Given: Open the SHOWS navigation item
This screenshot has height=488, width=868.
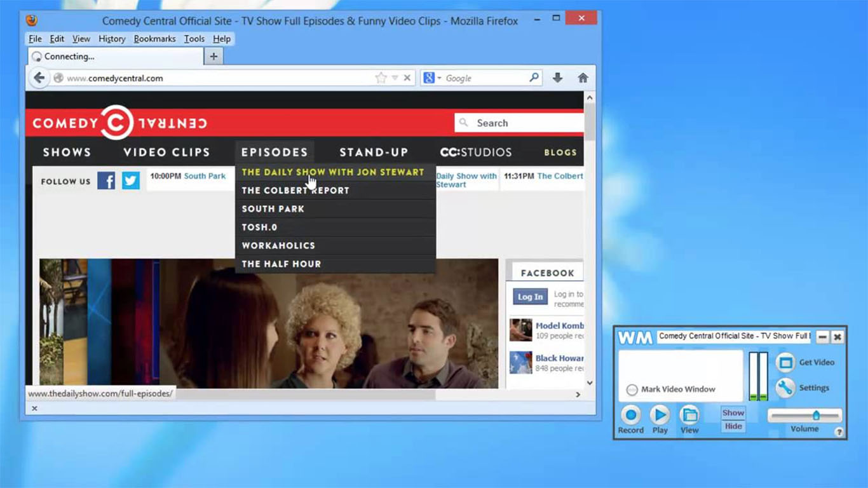Looking at the screenshot, I should 67,152.
